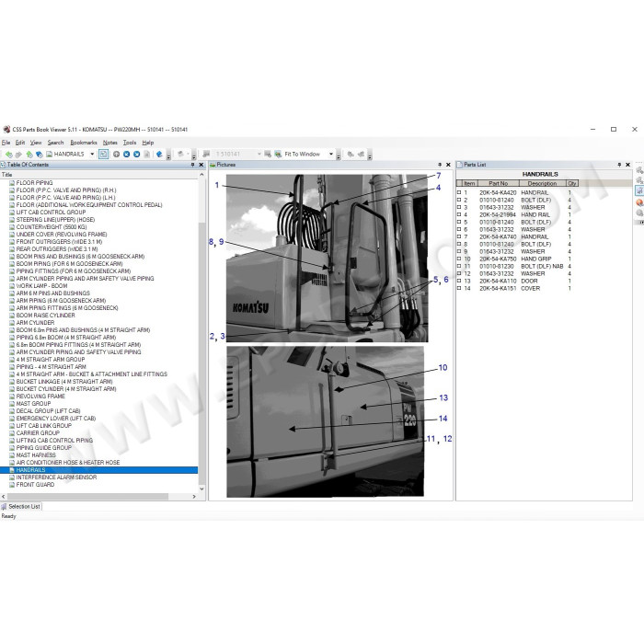Open toolbar overflow chevron after Fit To Window

[x=339, y=155]
